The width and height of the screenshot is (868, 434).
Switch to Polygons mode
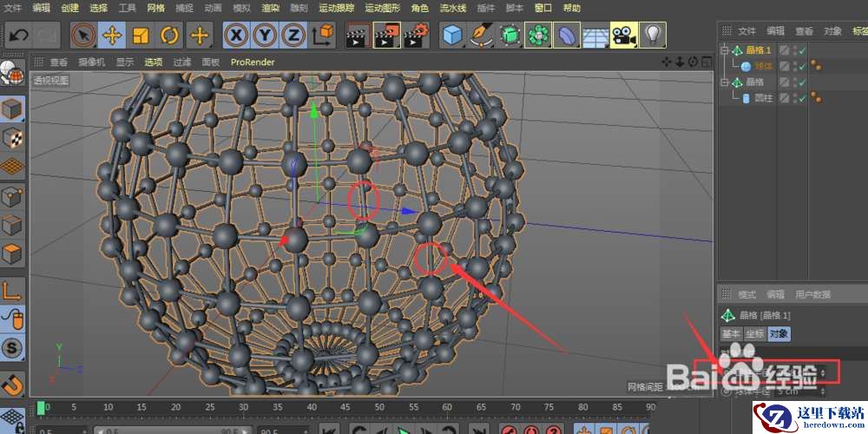click(12, 254)
